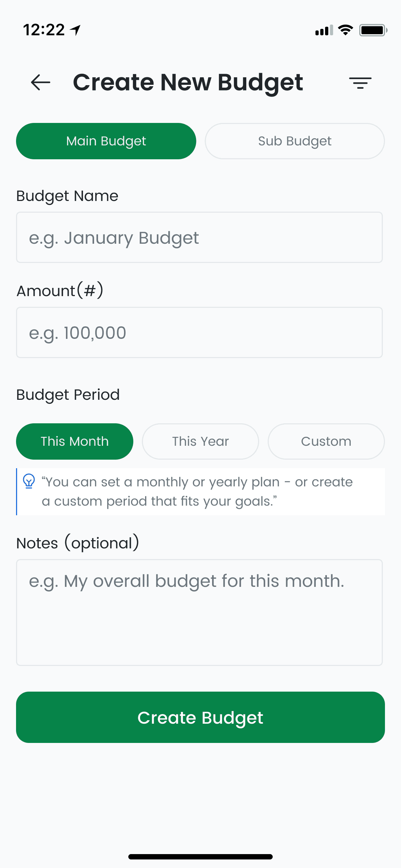401x868 pixels.
Task: Focus the Budget Name input field
Action: (x=199, y=238)
